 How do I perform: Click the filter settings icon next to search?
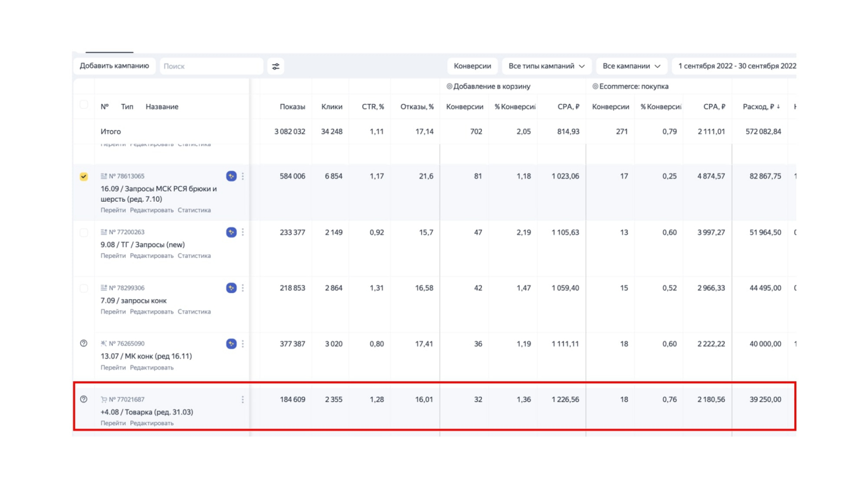point(276,66)
